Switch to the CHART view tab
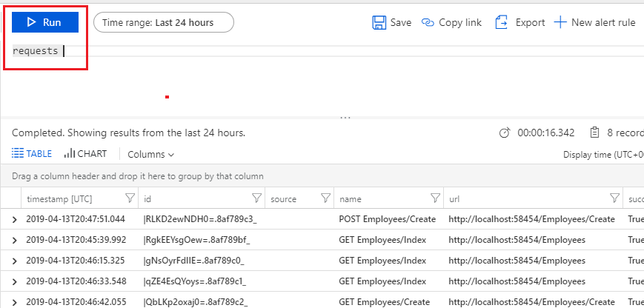644x308 pixels. pyautogui.click(x=85, y=154)
